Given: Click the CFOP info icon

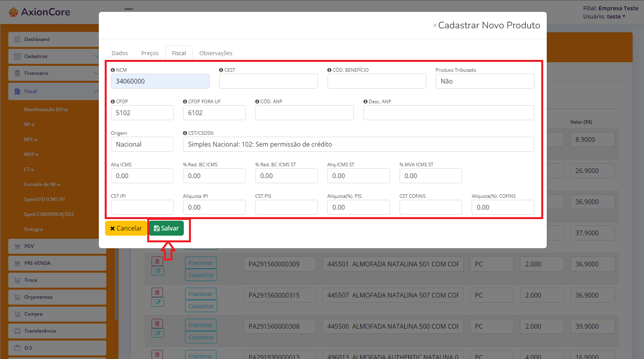Looking at the screenshot, I should tap(113, 102).
